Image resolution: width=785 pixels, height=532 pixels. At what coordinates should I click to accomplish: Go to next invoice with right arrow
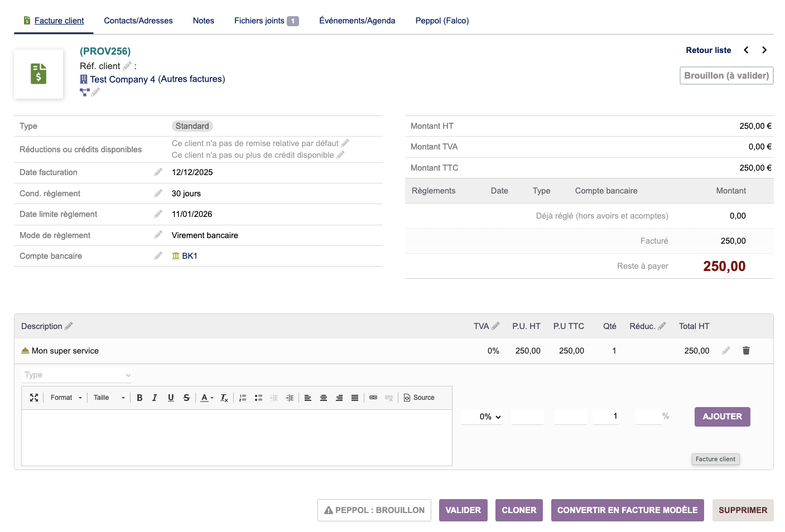point(764,50)
